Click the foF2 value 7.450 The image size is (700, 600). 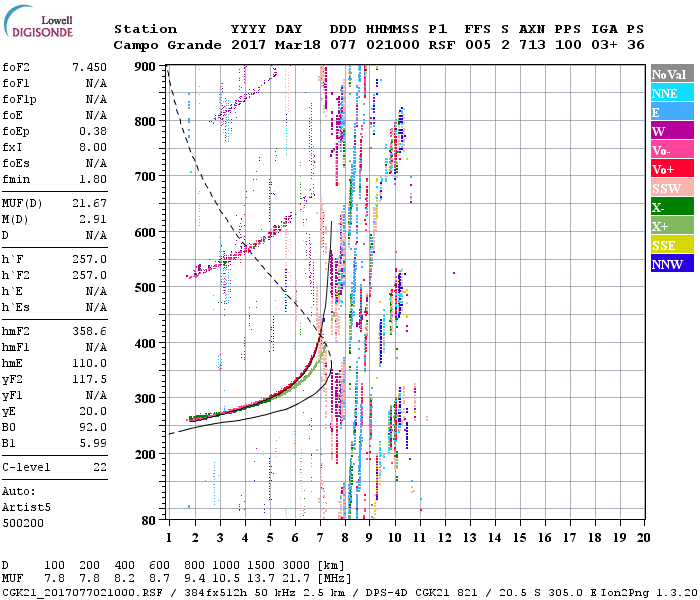point(89,67)
